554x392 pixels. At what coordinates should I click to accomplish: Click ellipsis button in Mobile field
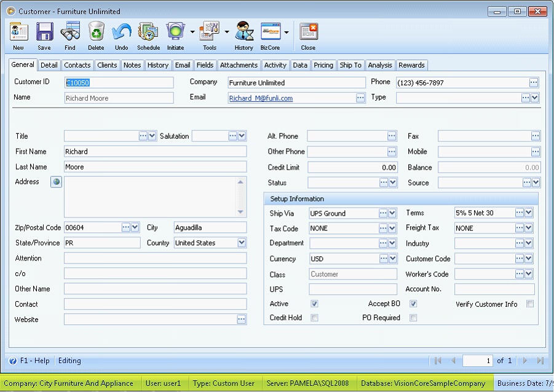[536, 152]
